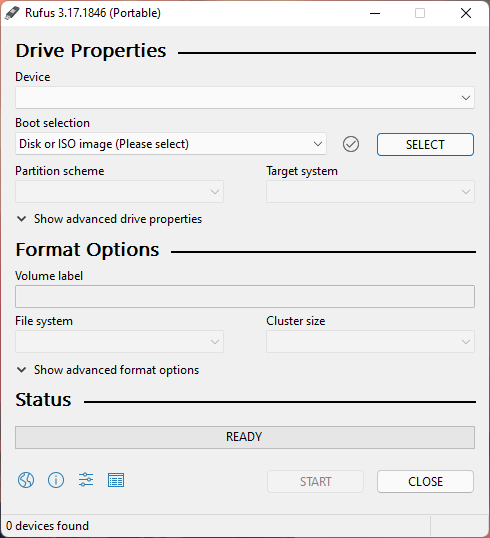Click the checksum checkmark circle icon
490x538 pixels.
351,144
